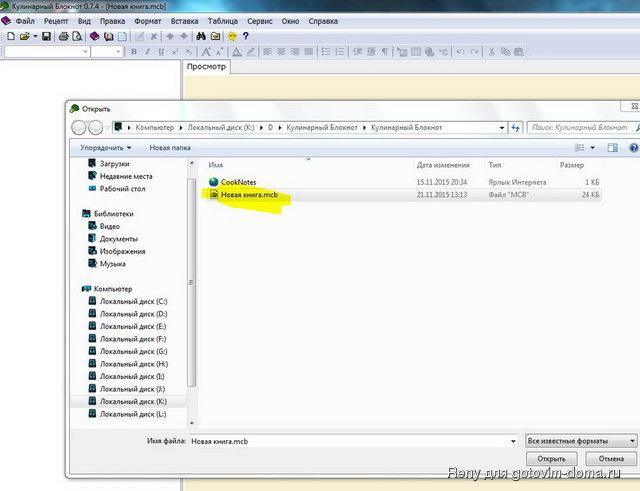Expand the Имя файла history dropdown arrow
The height and width of the screenshot is (491, 640).
(x=513, y=441)
